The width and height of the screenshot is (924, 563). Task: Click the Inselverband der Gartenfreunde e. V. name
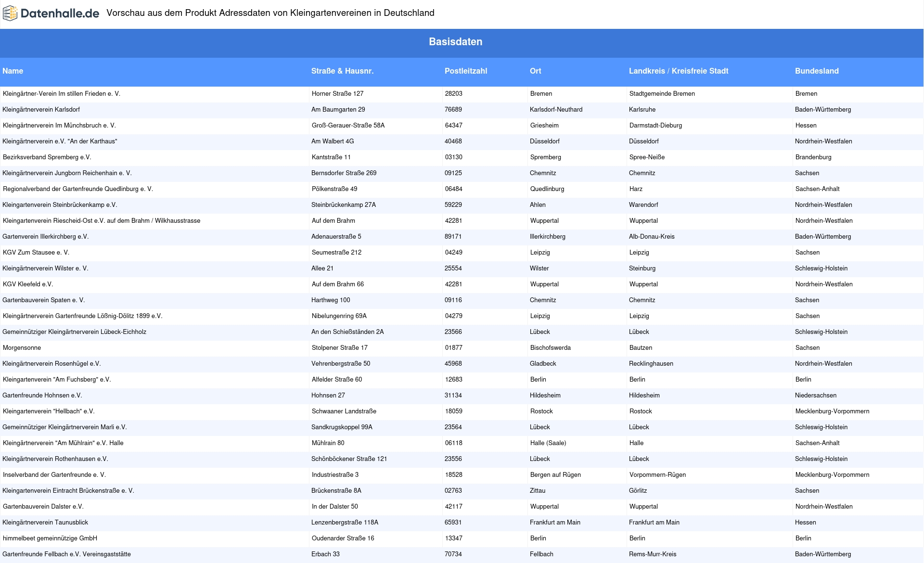pyautogui.click(x=54, y=475)
